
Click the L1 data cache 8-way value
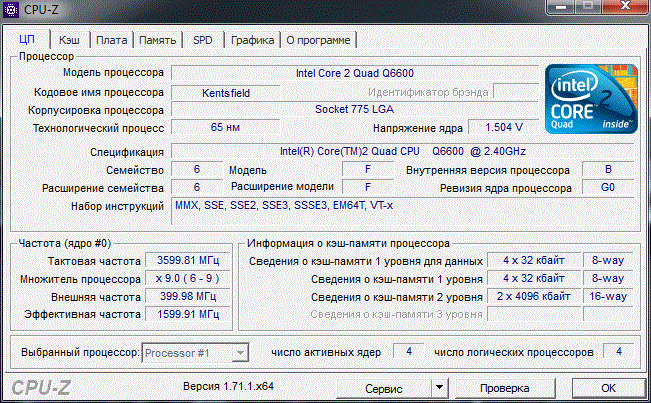tap(608, 260)
